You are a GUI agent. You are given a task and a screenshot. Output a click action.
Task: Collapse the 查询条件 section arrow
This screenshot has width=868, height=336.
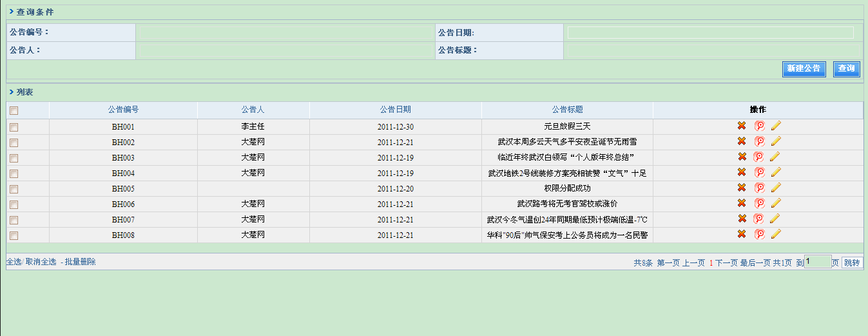tap(12, 12)
